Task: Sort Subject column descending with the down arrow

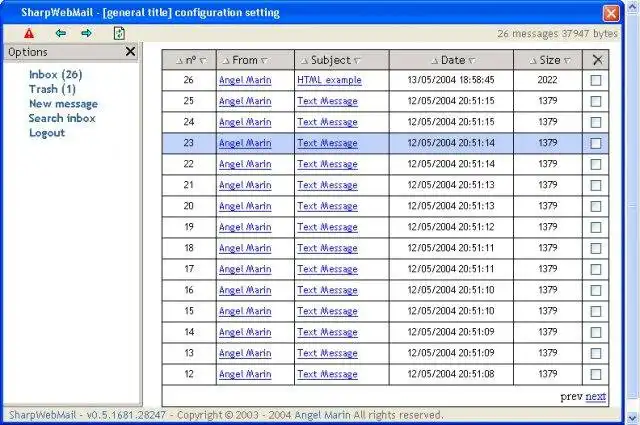Action: 357,61
